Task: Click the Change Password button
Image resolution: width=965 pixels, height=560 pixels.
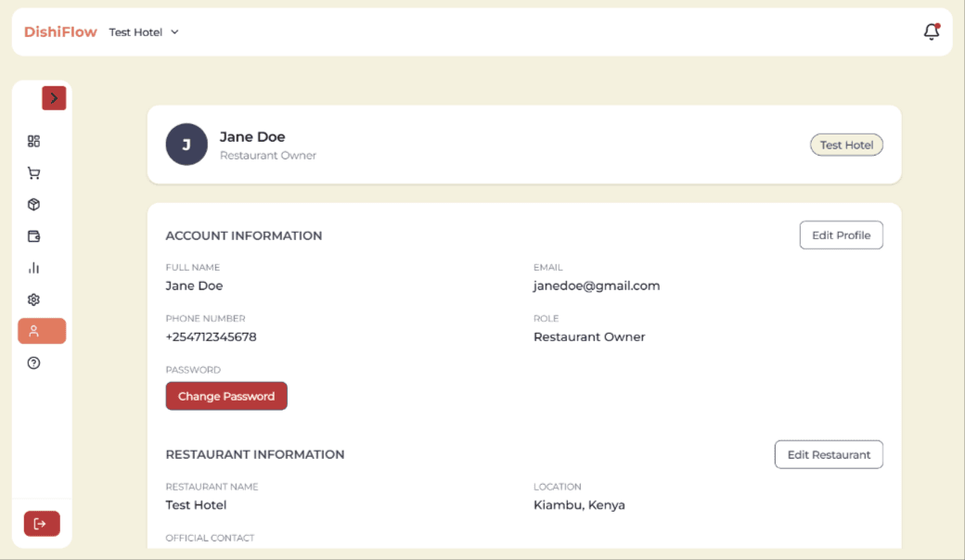Action: pyautogui.click(x=226, y=396)
